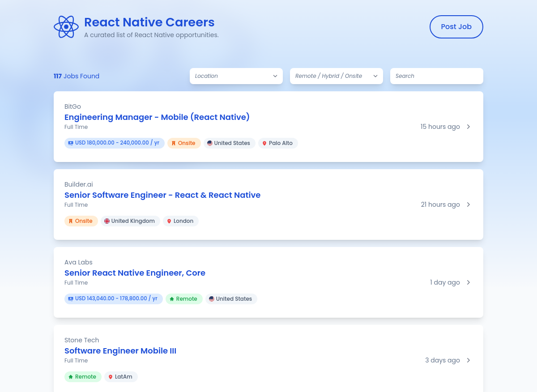Click the Ava Labs company name
Screen dimensions: 537x392
coord(78,262)
